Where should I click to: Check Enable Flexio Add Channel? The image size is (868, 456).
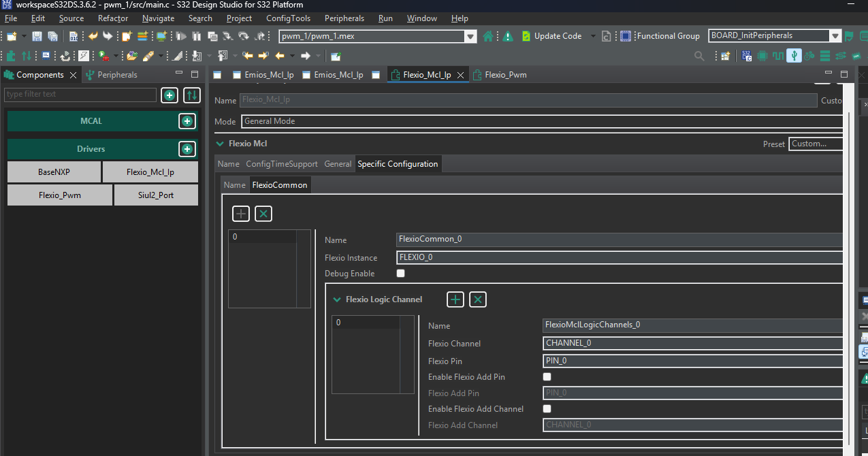click(547, 409)
